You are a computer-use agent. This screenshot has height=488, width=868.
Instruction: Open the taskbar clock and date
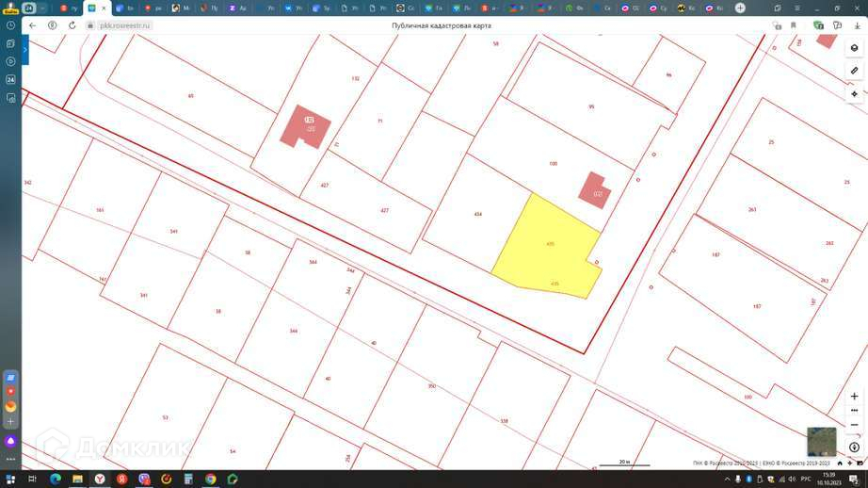pyautogui.click(x=828, y=480)
